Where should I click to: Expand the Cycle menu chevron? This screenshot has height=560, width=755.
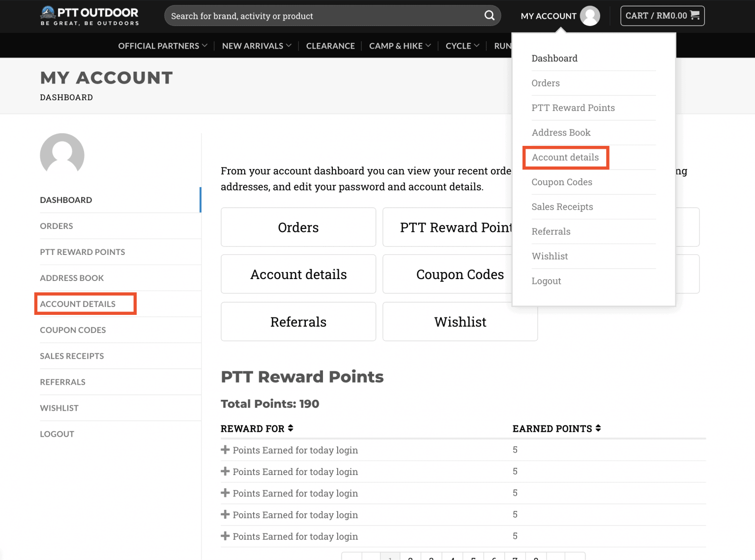476,46
